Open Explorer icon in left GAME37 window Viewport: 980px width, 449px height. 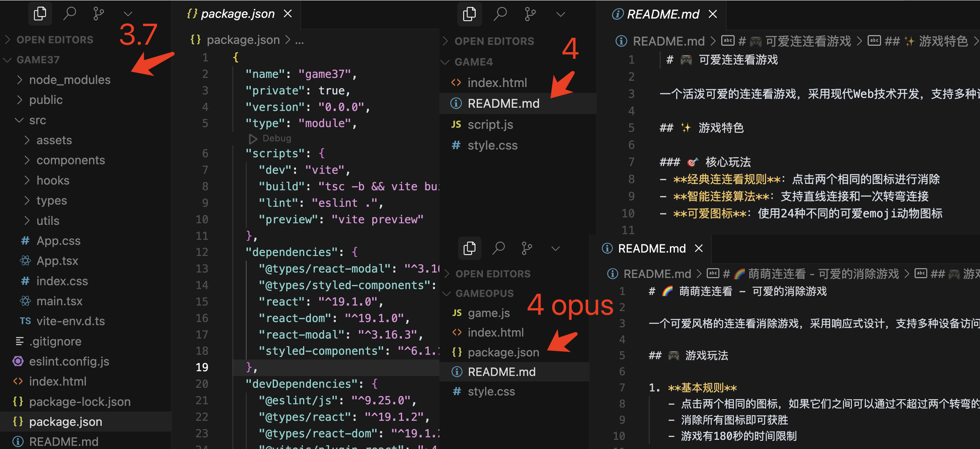tap(40, 14)
